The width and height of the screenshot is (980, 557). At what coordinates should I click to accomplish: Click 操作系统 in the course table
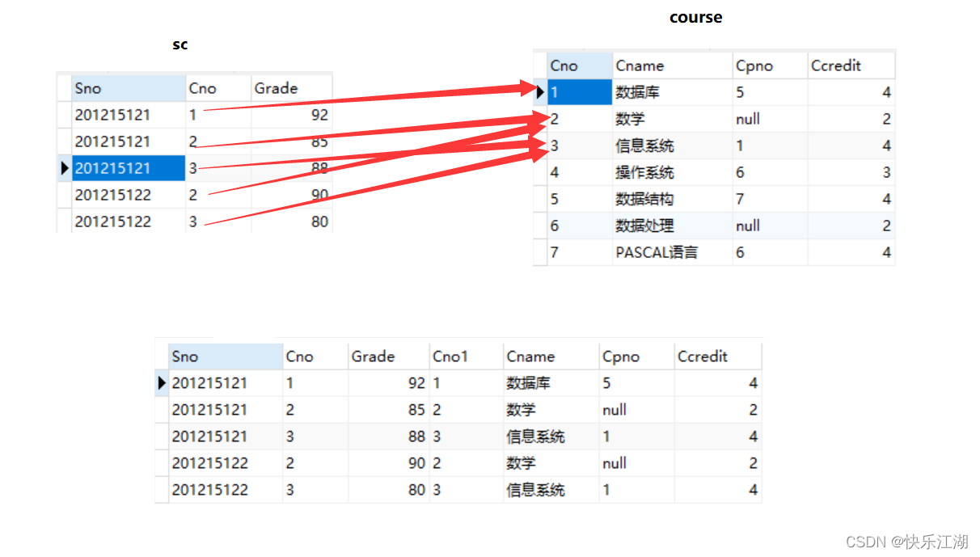[x=673, y=172]
